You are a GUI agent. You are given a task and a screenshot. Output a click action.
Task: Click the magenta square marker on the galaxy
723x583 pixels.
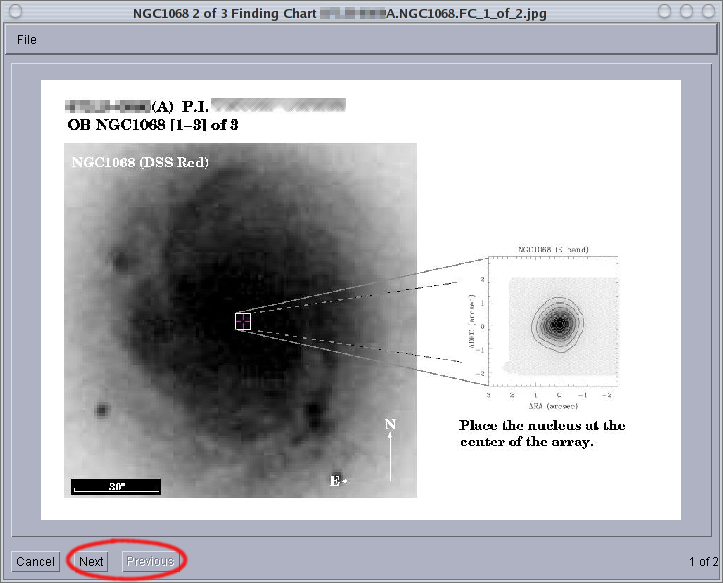pyautogui.click(x=242, y=321)
